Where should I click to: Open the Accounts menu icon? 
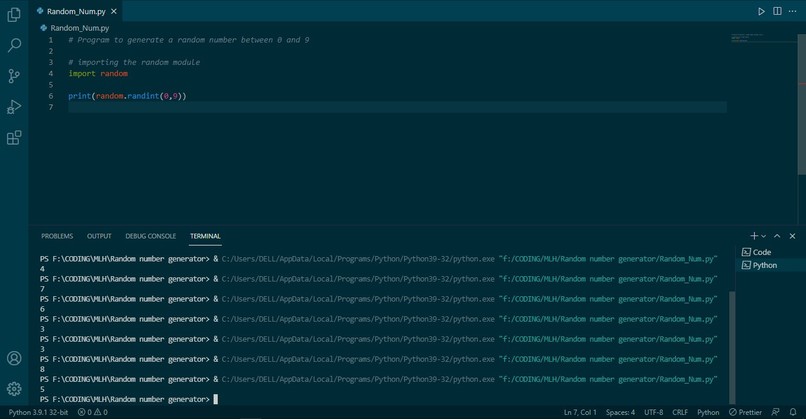coord(14,358)
